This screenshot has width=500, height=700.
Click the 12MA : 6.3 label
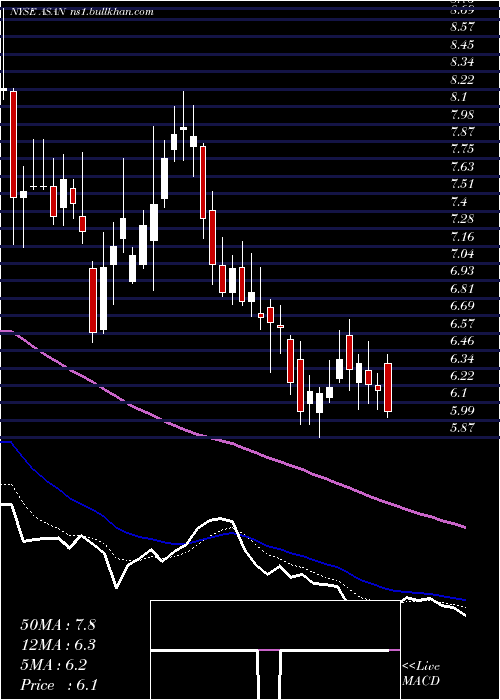58,645
